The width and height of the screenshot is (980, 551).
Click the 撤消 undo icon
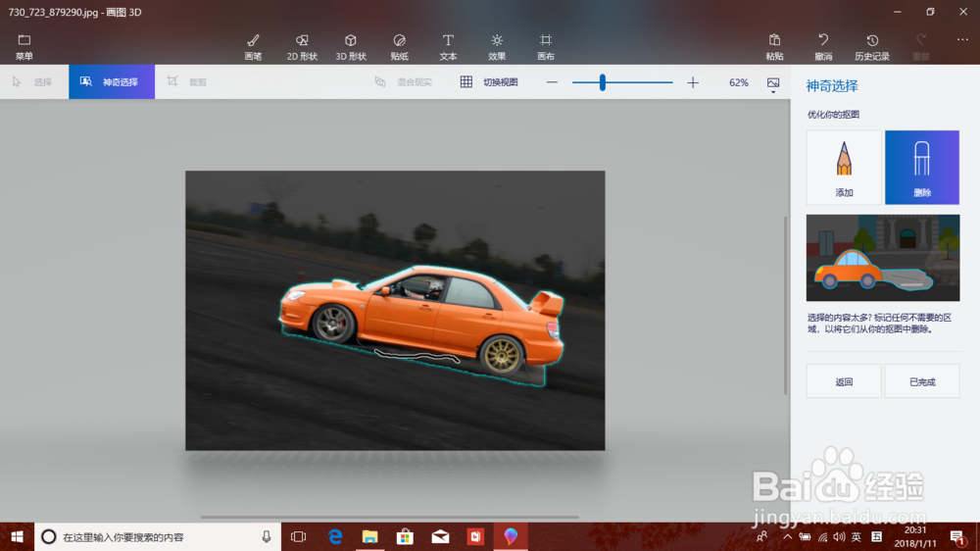click(823, 47)
